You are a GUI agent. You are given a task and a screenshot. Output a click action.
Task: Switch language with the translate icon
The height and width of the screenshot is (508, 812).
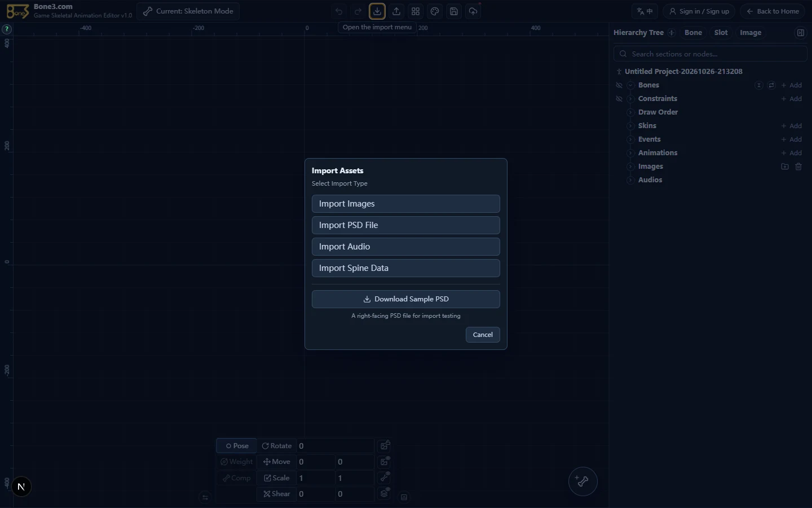tap(645, 11)
